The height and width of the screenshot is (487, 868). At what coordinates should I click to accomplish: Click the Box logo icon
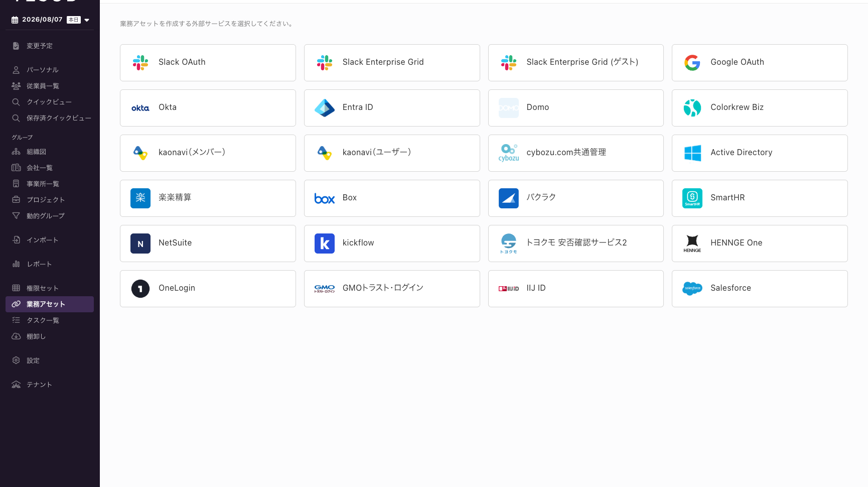coord(325,199)
